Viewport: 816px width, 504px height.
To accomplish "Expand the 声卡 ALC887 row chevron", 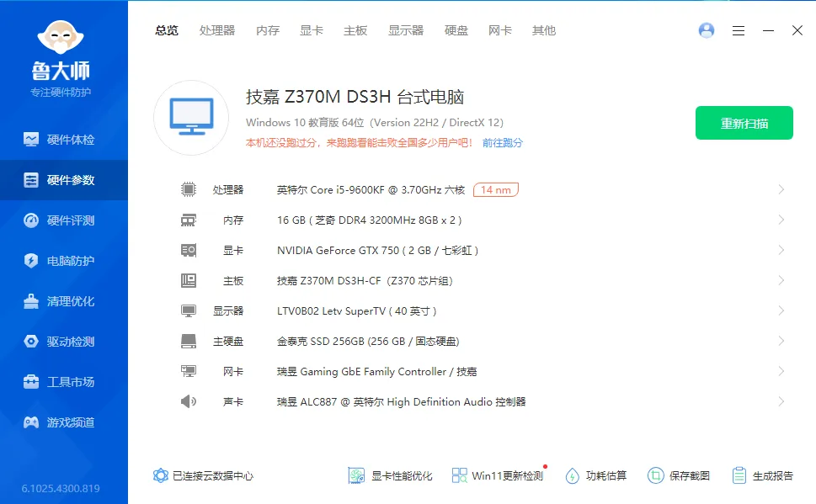I will point(781,401).
